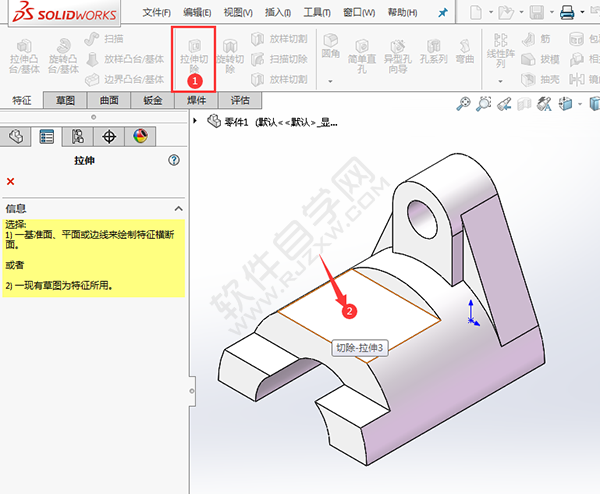Viewport: 600px width, 494px height.
Task: Click the 相交 intersect tool
Action: pyautogui.click(x=584, y=59)
